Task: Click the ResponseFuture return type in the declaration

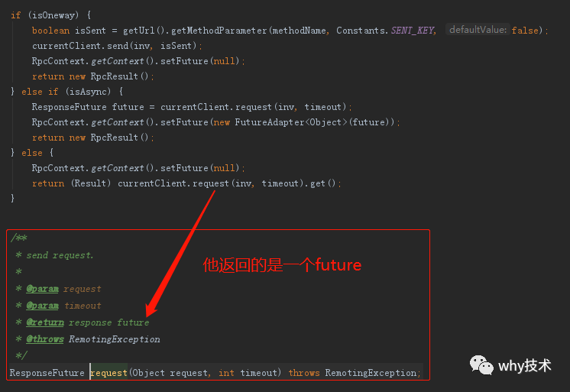Action: click(x=47, y=373)
